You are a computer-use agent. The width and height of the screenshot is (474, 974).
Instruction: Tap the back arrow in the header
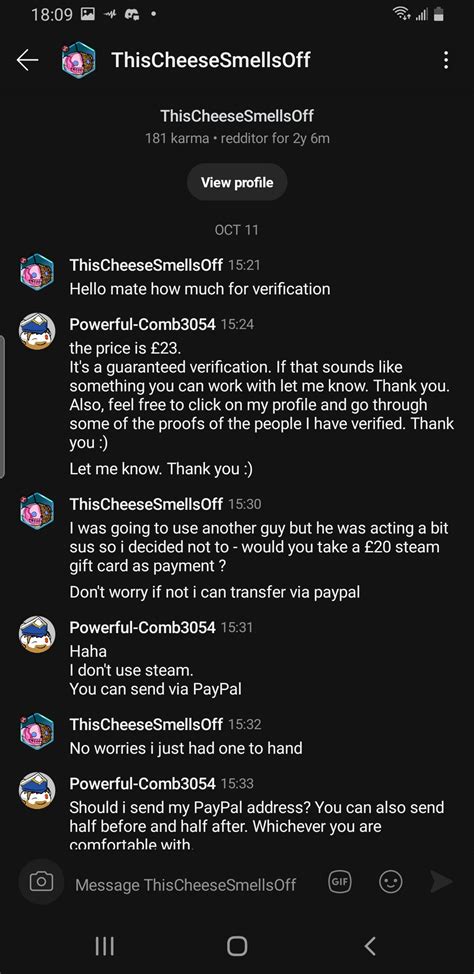(27, 60)
